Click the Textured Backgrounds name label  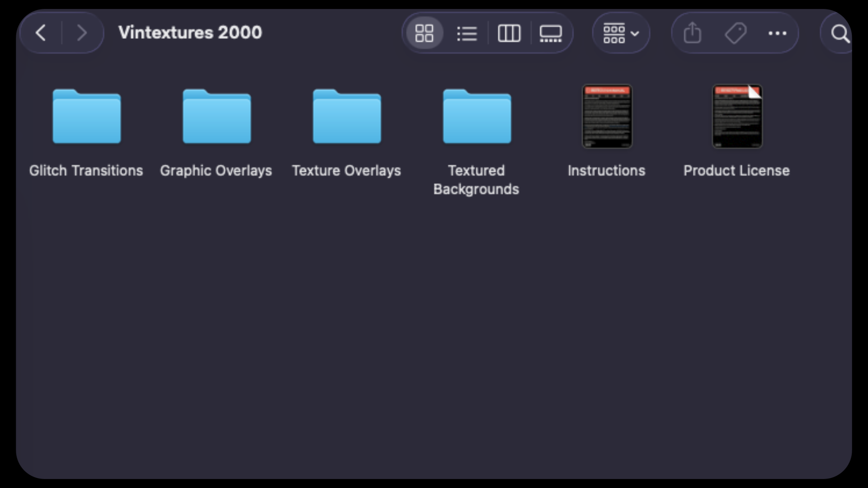click(x=476, y=180)
